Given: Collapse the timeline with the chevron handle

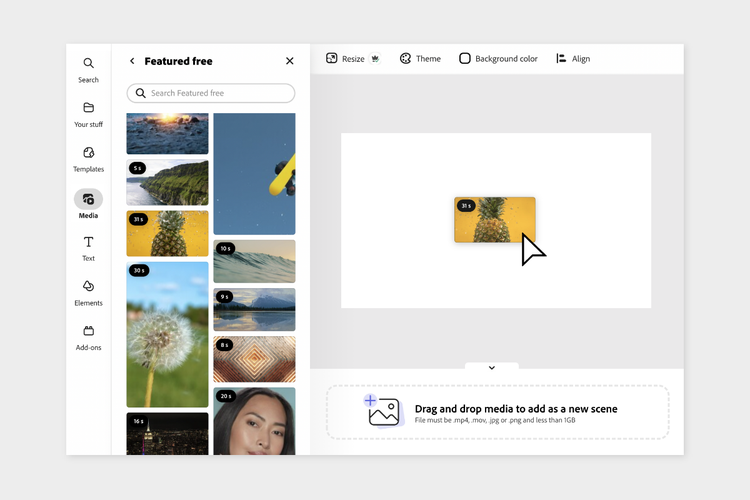Looking at the screenshot, I should pyautogui.click(x=492, y=367).
